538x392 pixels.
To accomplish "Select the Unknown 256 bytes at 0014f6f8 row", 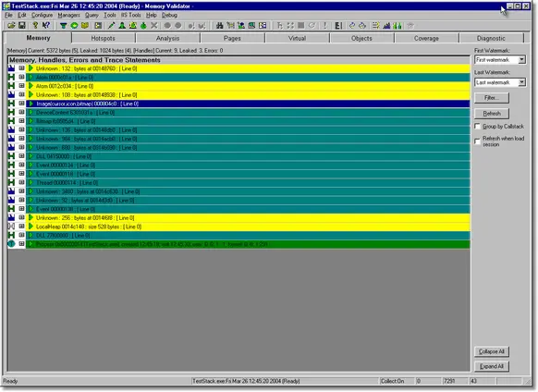I will (248, 217).
